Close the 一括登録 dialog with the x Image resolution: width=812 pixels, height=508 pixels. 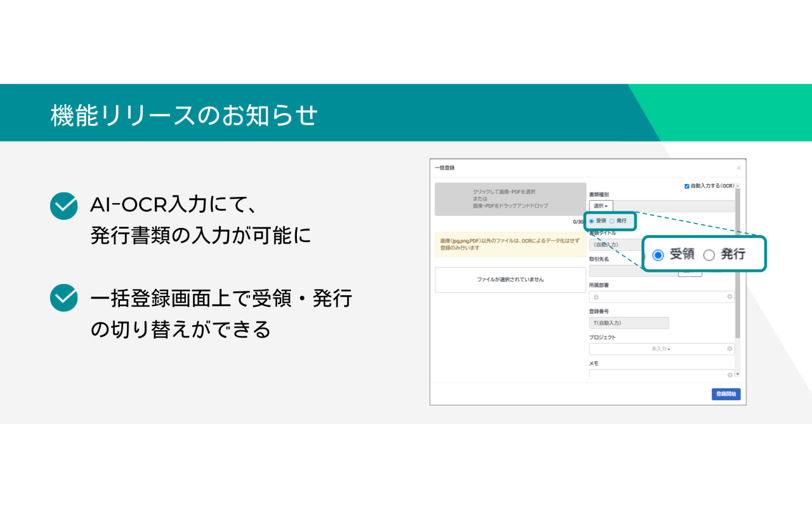pyautogui.click(x=738, y=168)
